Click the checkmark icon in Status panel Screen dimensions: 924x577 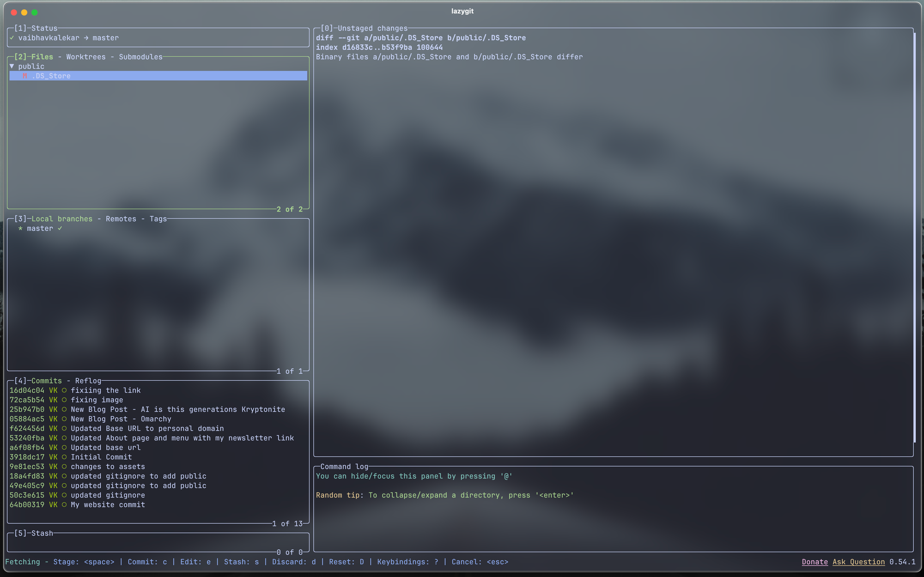pos(12,38)
